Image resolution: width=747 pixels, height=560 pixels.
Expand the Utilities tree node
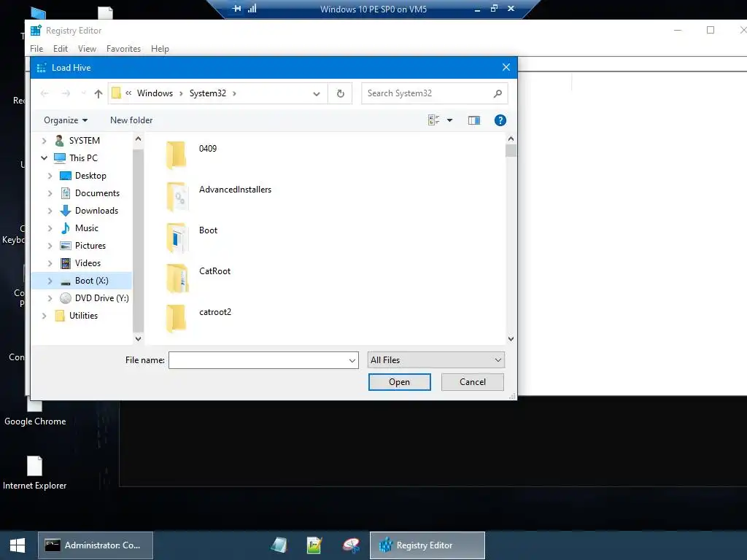pyautogui.click(x=44, y=316)
